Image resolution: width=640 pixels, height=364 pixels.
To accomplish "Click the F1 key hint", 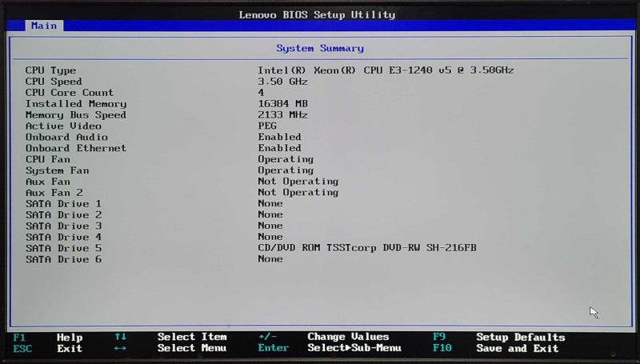I will (19, 338).
